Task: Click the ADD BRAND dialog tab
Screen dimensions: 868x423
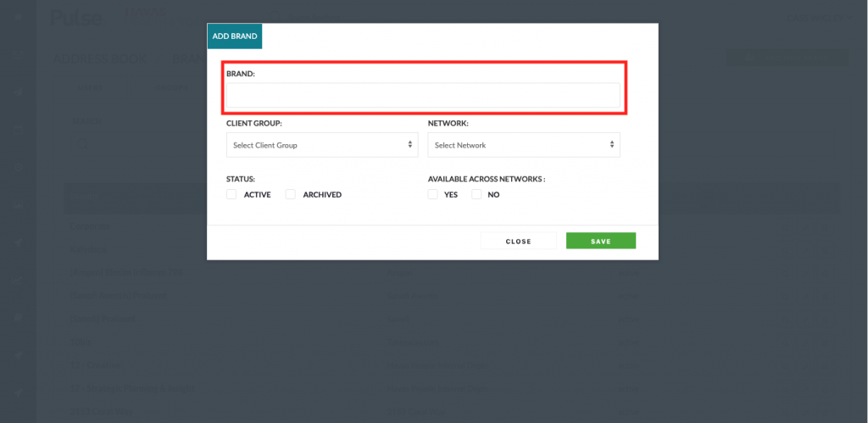Action: [x=235, y=36]
